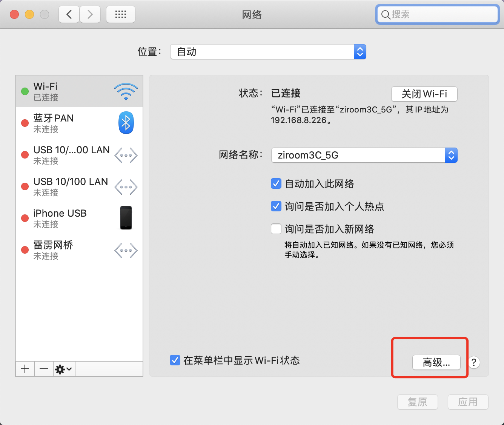The height and width of the screenshot is (425, 504).
Task: Open the help question mark button
Action: (474, 362)
